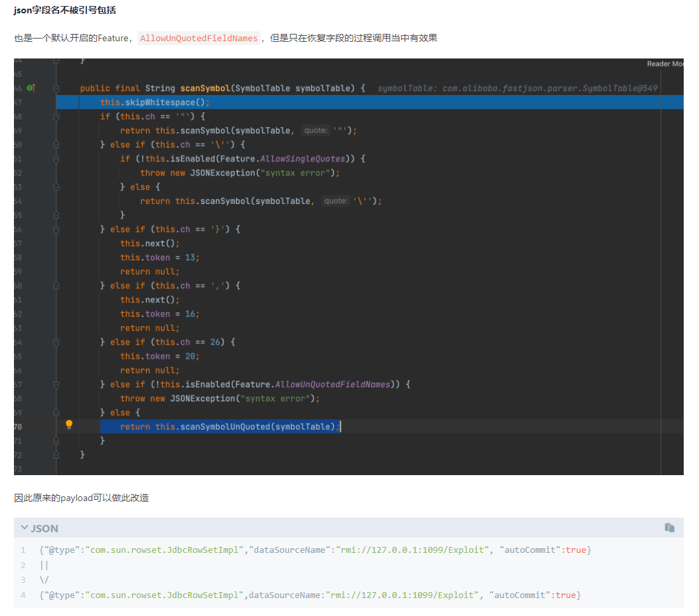Click the yellow light bulb quick-fix icon

[68, 425]
